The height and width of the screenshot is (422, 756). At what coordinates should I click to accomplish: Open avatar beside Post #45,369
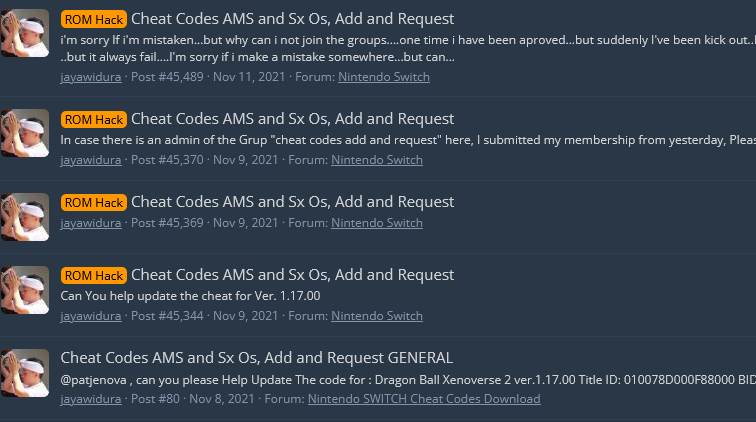(x=25, y=217)
